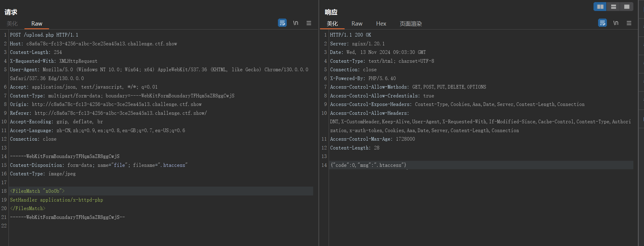Click the request Host header line

tap(93, 44)
